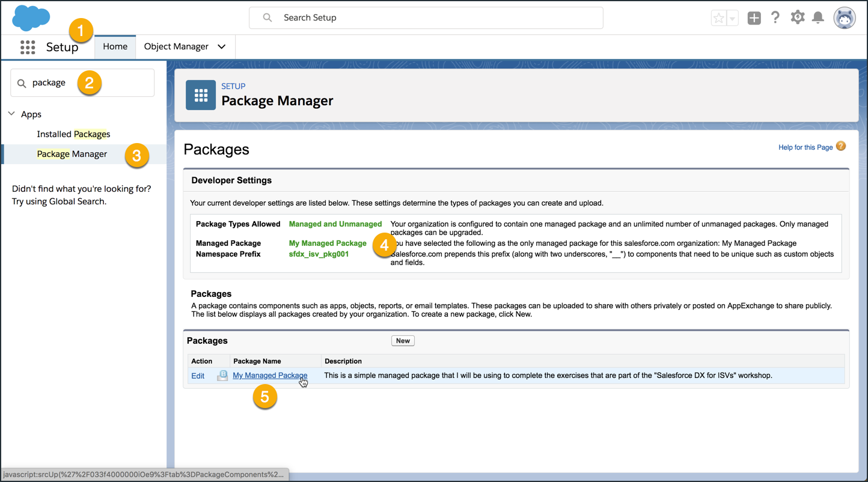Expand the Object Manager chevron menu
The width and height of the screenshot is (868, 482).
coord(222,47)
